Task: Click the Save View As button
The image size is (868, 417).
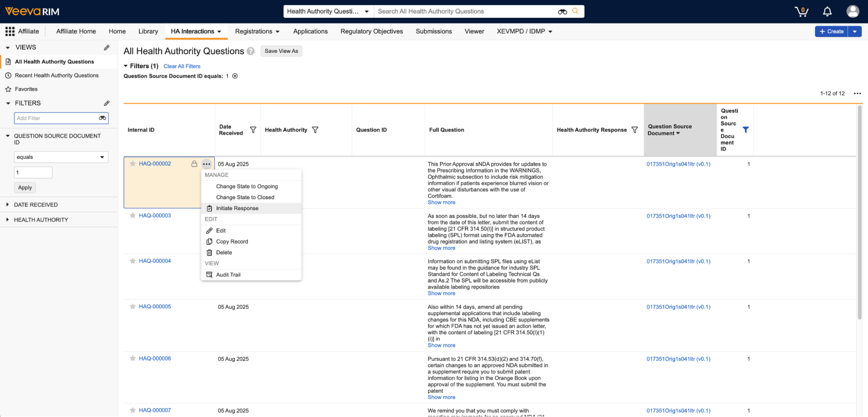Action: 281,51
